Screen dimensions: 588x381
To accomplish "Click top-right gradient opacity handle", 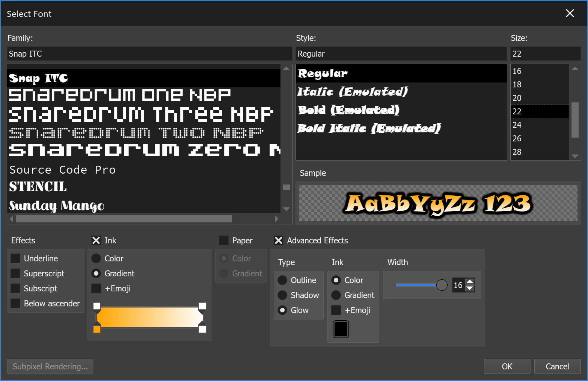I will [202, 306].
